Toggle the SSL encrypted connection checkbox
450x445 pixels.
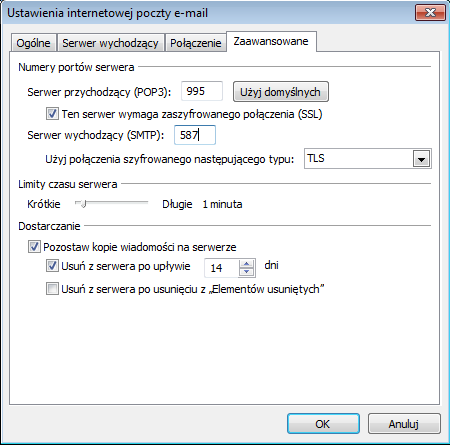point(52,114)
